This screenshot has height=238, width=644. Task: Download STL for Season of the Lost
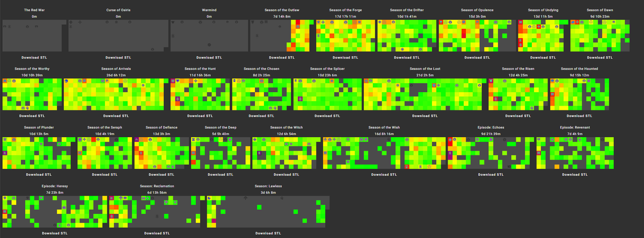click(425, 116)
